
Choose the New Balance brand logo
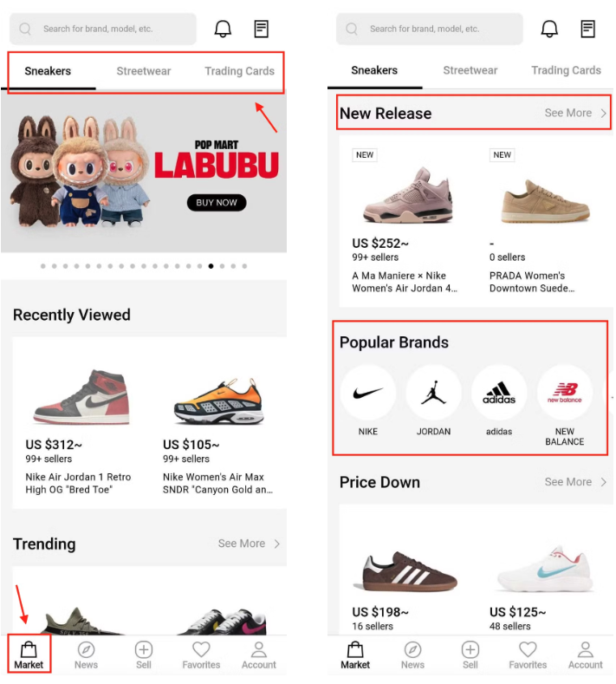565,393
